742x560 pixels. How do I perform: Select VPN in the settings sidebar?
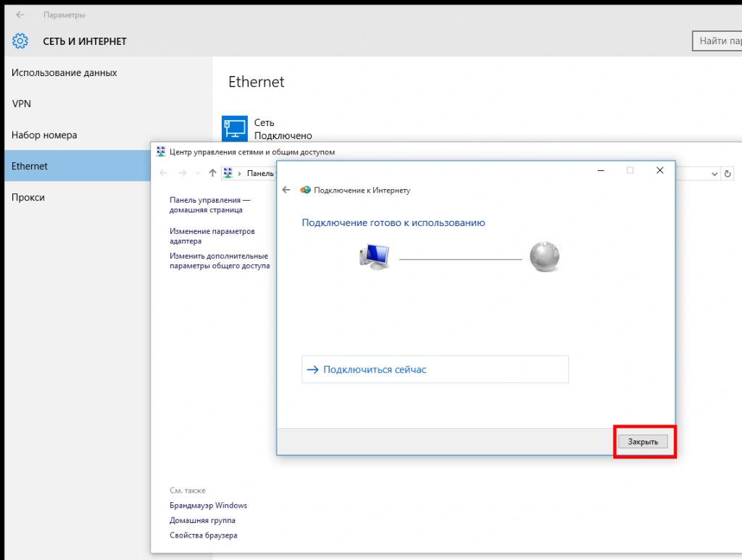click(22, 104)
